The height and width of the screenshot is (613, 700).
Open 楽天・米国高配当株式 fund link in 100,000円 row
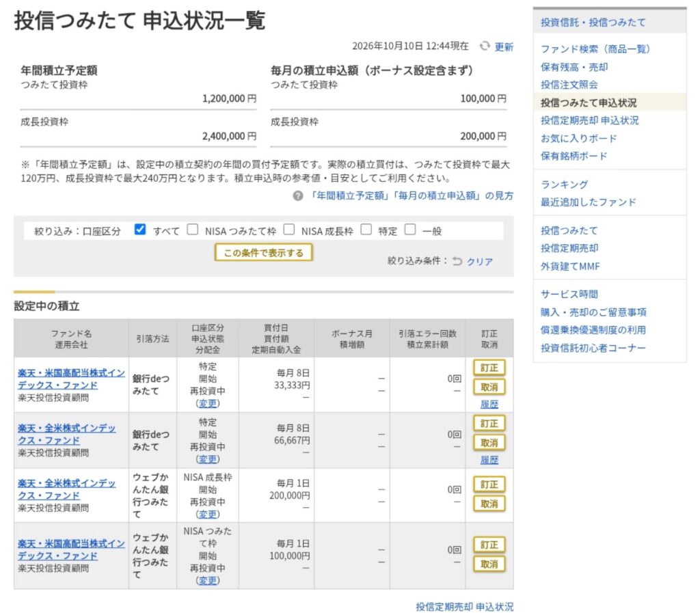[71, 549]
